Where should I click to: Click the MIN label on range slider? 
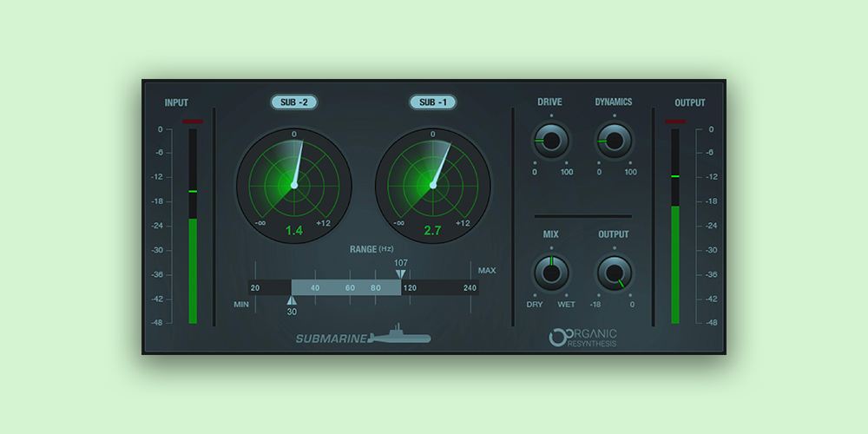[x=241, y=305]
